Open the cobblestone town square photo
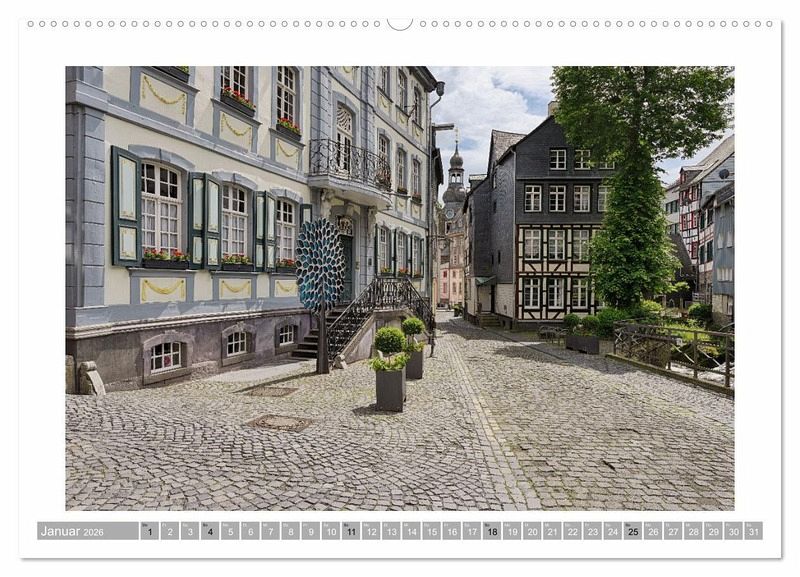The image size is (800, 577). (400, 288)
